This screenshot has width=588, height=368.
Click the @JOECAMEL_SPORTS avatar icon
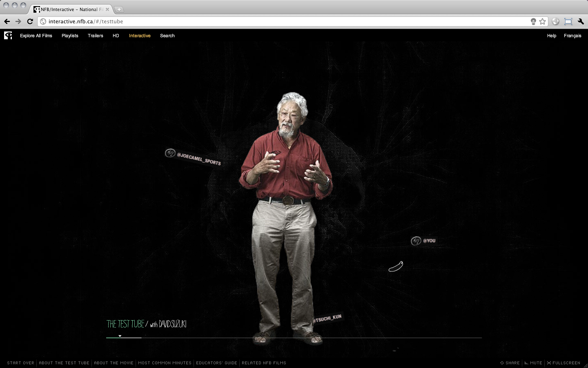click(x=170, y=153)
